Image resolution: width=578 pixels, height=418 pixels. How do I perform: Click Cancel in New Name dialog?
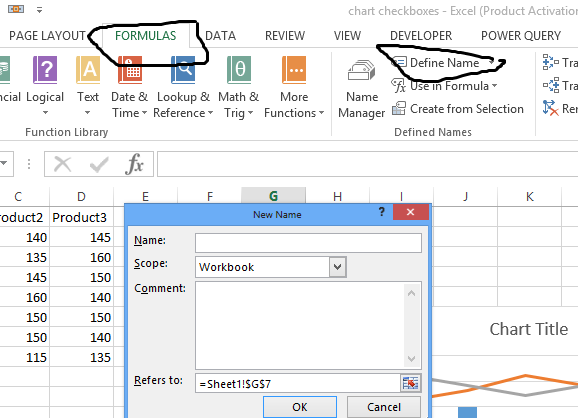point(384,407)
